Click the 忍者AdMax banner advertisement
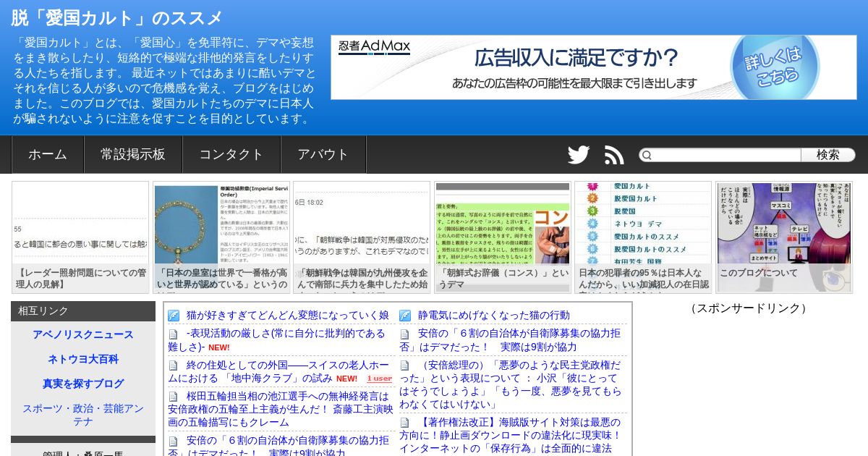 point(594,67)
